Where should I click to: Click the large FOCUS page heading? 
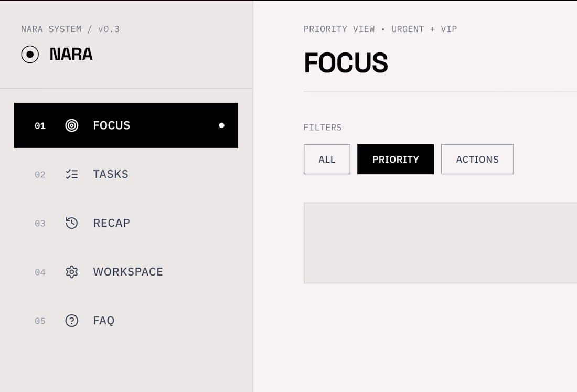(x=346, y=63)
